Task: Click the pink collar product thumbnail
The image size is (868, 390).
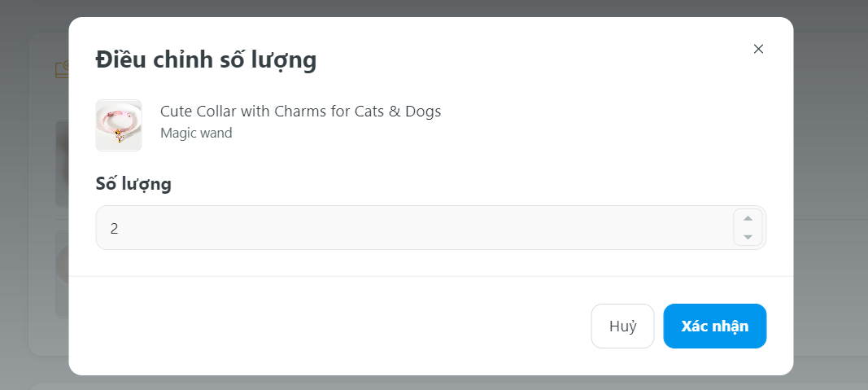Action: [119, 125]
